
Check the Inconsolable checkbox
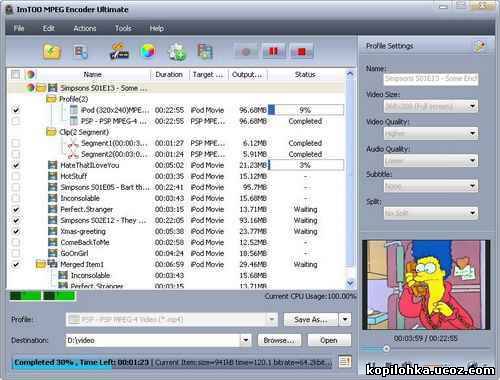[16, 198]
